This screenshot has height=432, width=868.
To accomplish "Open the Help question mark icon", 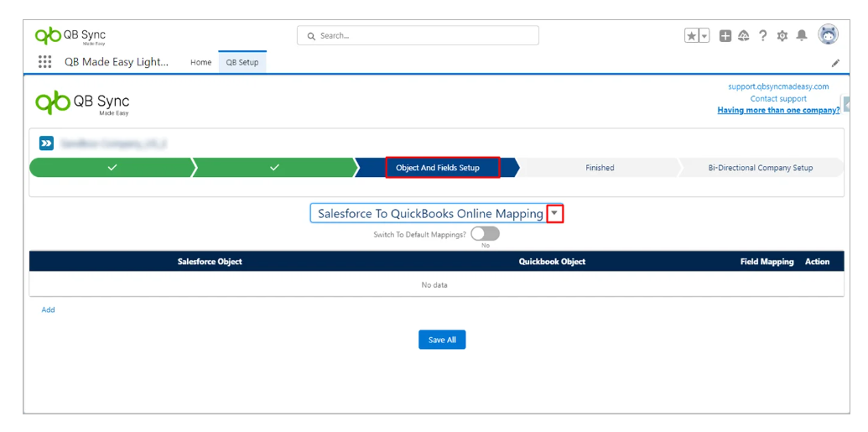I will (763, 36).
